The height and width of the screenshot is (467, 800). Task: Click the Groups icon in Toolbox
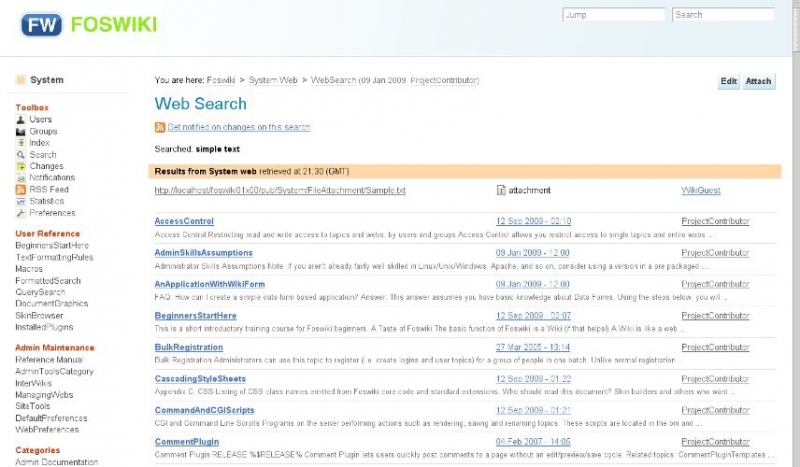[20, 131]
